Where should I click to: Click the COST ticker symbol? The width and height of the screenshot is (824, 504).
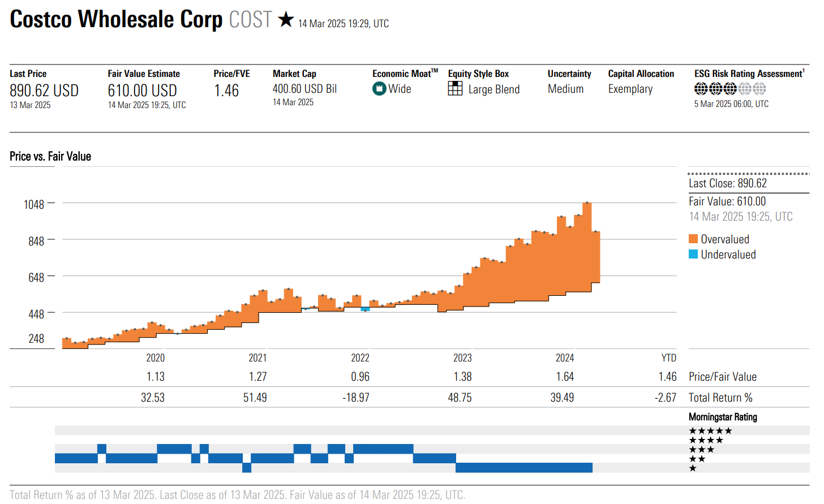click(x=250, y=20)
